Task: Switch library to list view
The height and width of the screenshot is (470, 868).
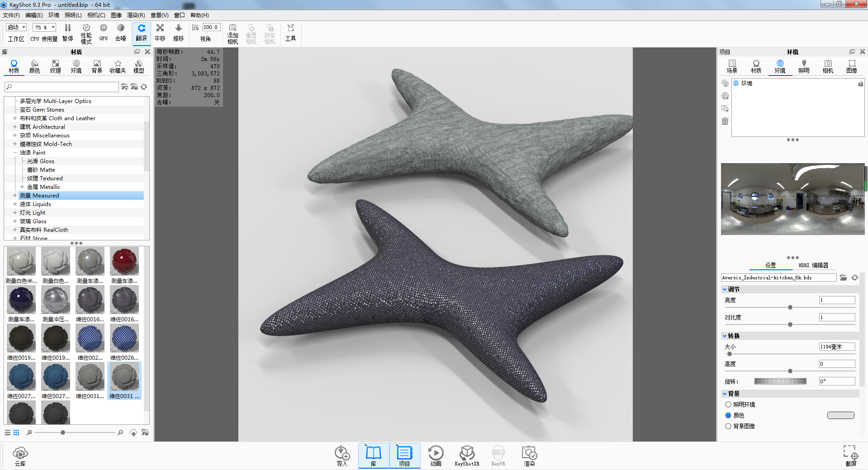Action: pyautogui.click(x=8, y=433)
